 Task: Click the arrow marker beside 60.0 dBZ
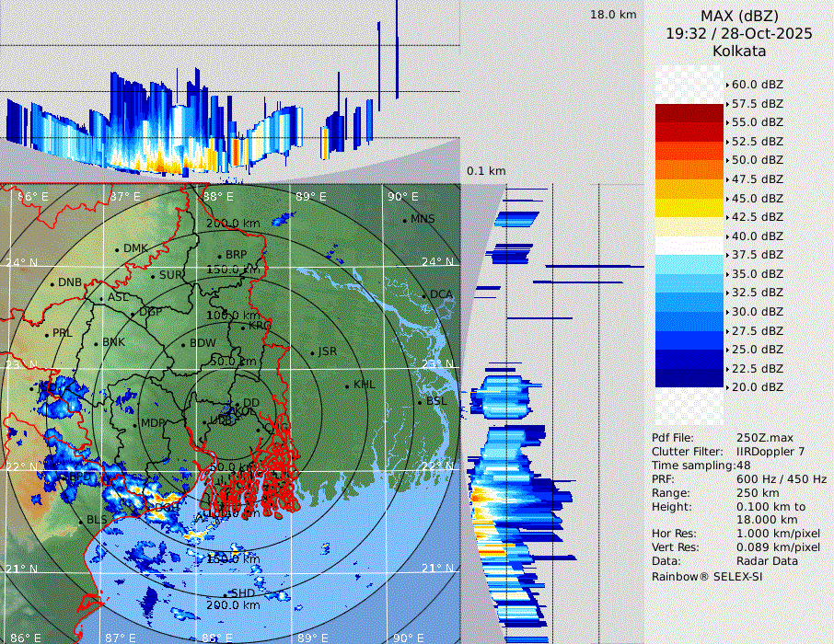tap(727, 85)
